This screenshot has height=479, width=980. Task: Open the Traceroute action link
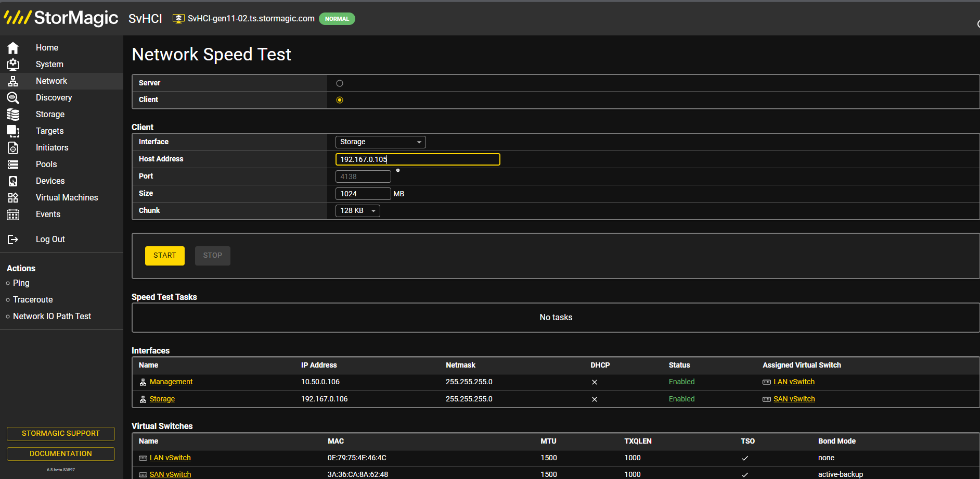pos(33,300)
